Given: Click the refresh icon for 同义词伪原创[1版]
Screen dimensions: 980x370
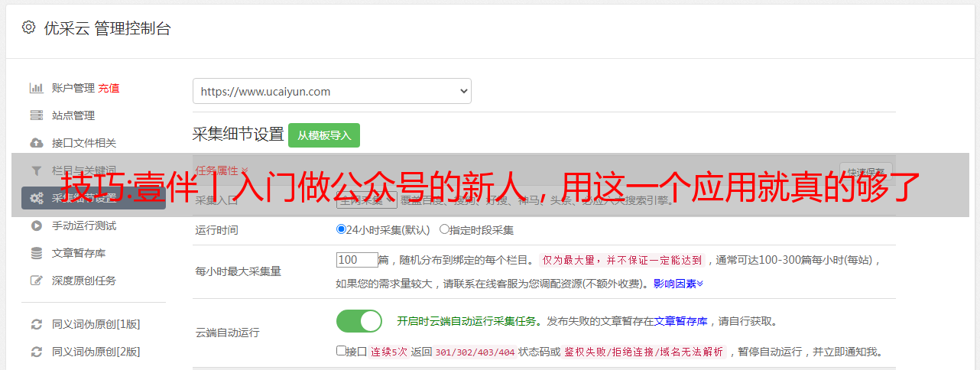Looking at the screenshot, I should [x=36, y=324].
